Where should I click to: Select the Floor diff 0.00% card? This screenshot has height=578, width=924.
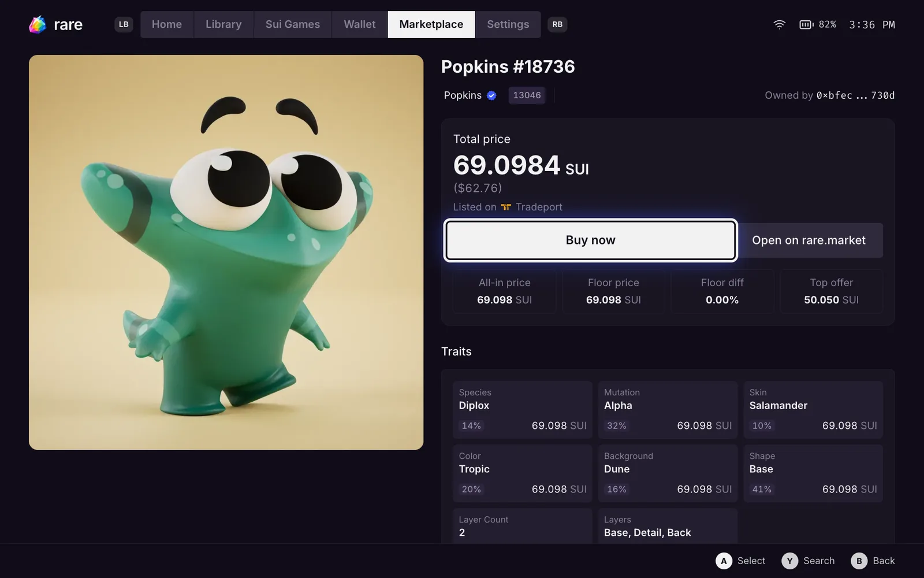pyautogui.click(x=722, y=291)
